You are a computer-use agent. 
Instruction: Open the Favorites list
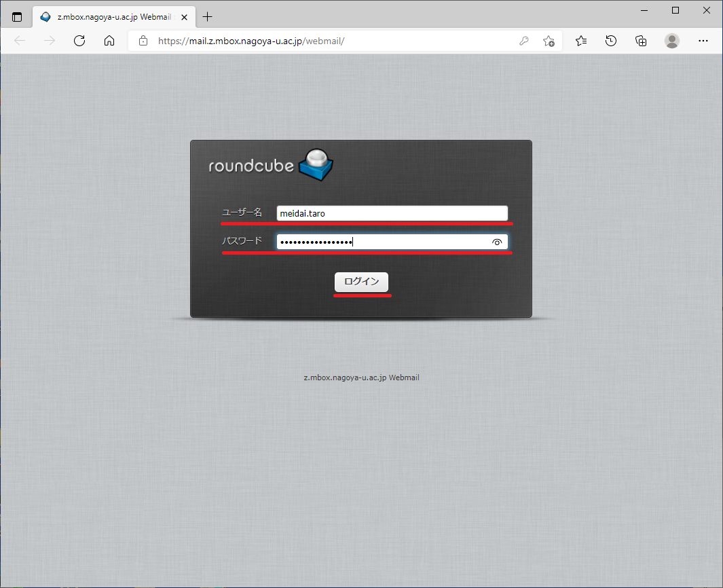click(581, 41)
